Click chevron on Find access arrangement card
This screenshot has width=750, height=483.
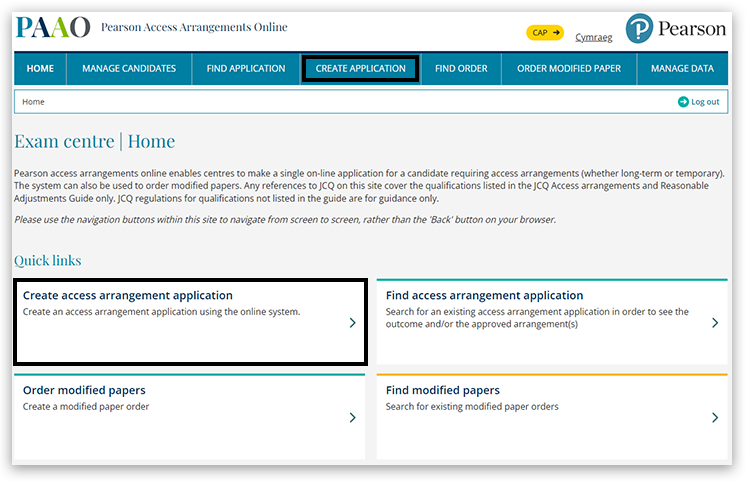(714, 323)
